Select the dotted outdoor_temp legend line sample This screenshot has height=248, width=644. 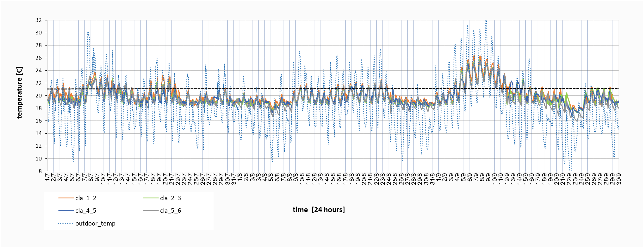pos(66,223)
